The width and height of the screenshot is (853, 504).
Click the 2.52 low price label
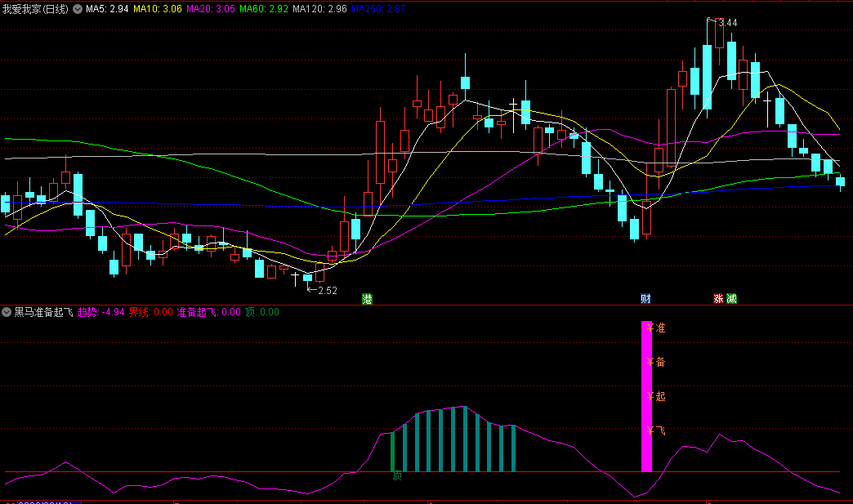(328, 291)
